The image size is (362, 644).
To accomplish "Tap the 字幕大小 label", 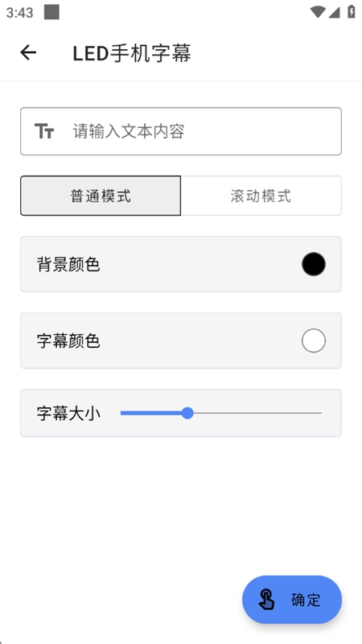I will 68,413.
